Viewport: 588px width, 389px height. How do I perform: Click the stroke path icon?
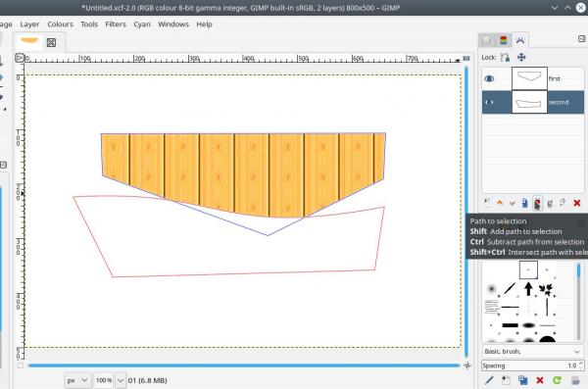tap(563, 203)
